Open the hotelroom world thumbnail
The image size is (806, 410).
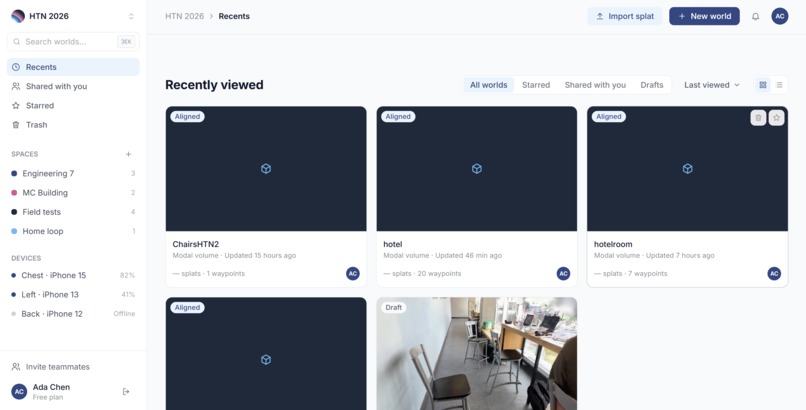[687, 169]
